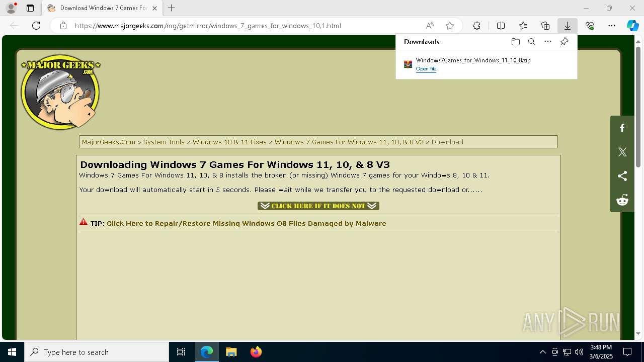Open volume control in tray
Viewport: 644px width, 362px height.
pos(579,352)
